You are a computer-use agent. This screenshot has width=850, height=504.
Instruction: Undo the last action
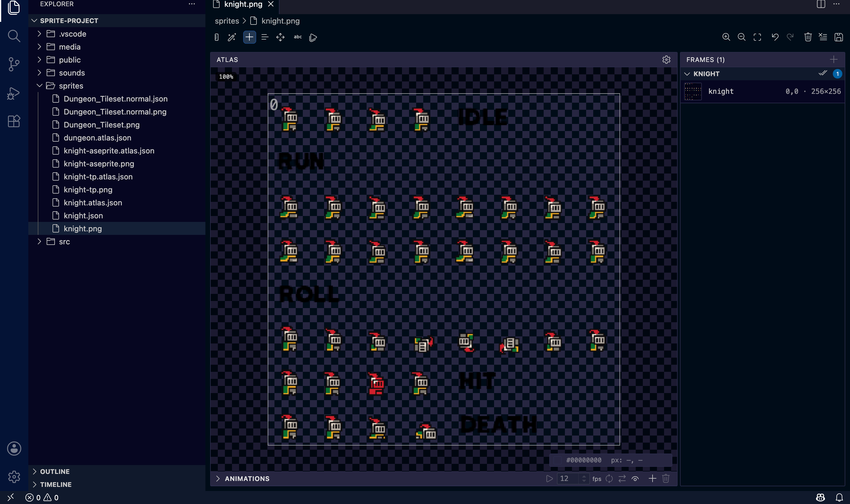click(775, 37)
